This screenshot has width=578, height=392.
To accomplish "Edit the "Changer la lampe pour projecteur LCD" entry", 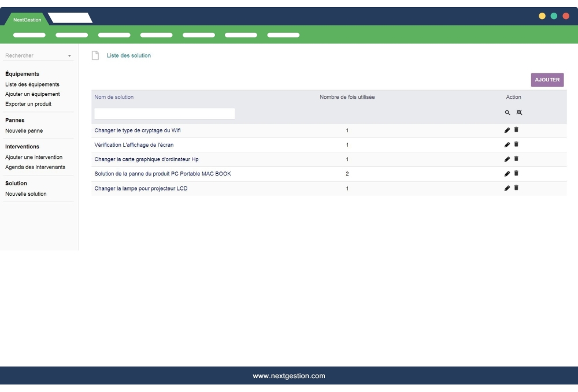I will (507, 186).
